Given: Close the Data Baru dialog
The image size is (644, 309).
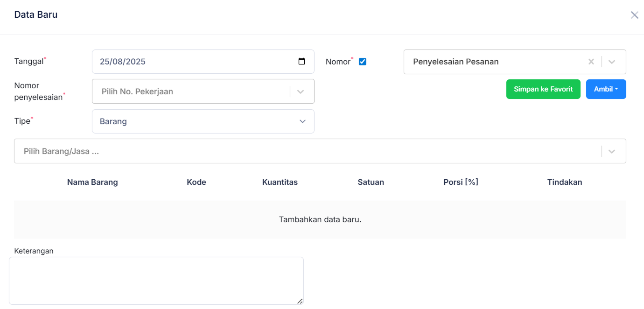Looking at the screenshot, I should 634,15.
